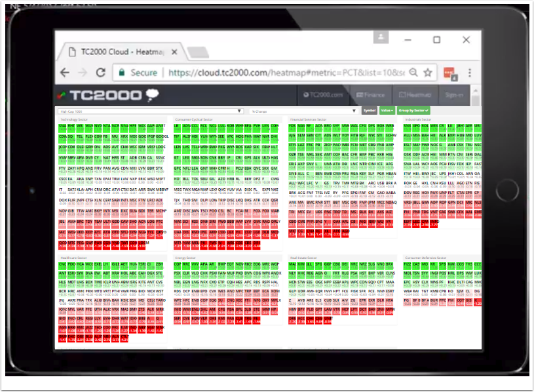The width and height of the screenshot is (534, 392).
Task: Open a new browser tab
Action: pos(198,52)
